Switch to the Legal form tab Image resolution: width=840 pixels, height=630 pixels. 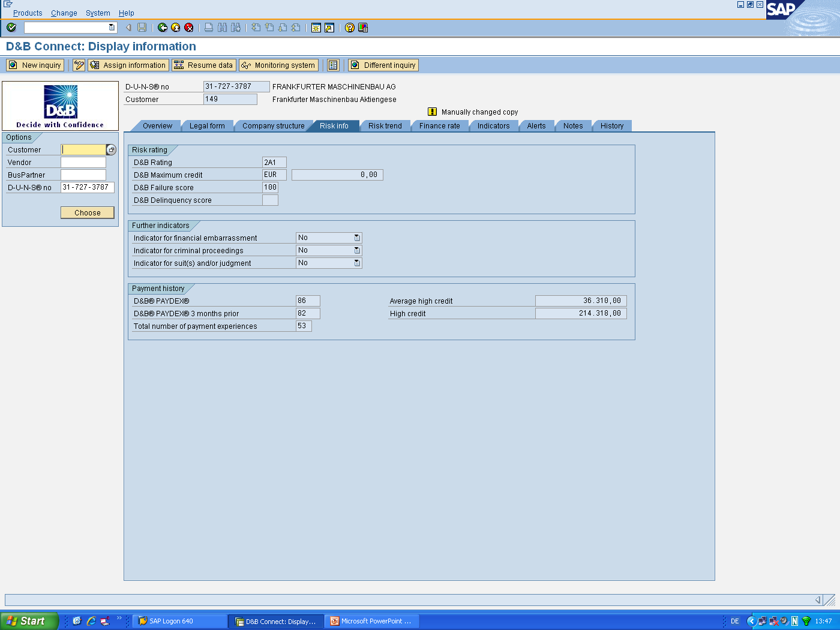point(207,126)
